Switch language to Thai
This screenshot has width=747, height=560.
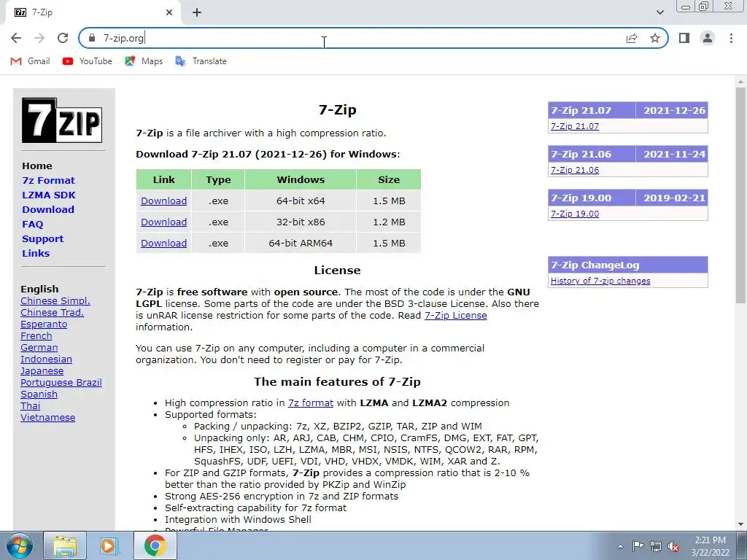[x=31, y=405]
